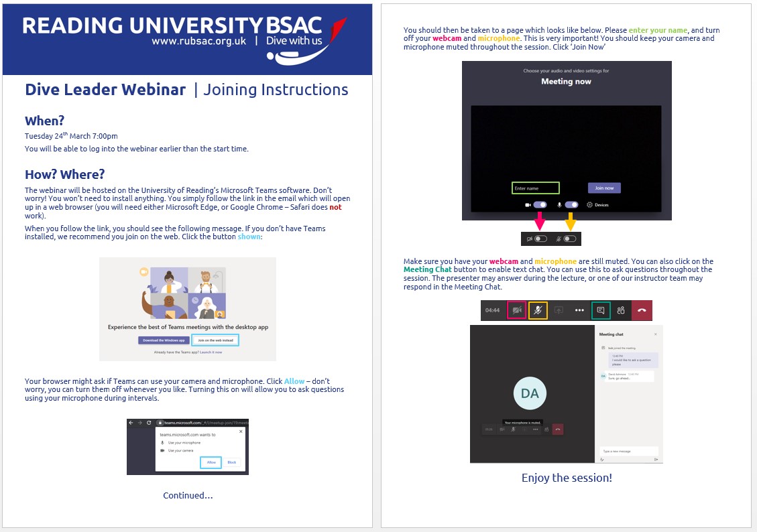Open the three-dots More menu in the 04:44 toolbar
Screen dimensions: 757x532
click(579, 311)
